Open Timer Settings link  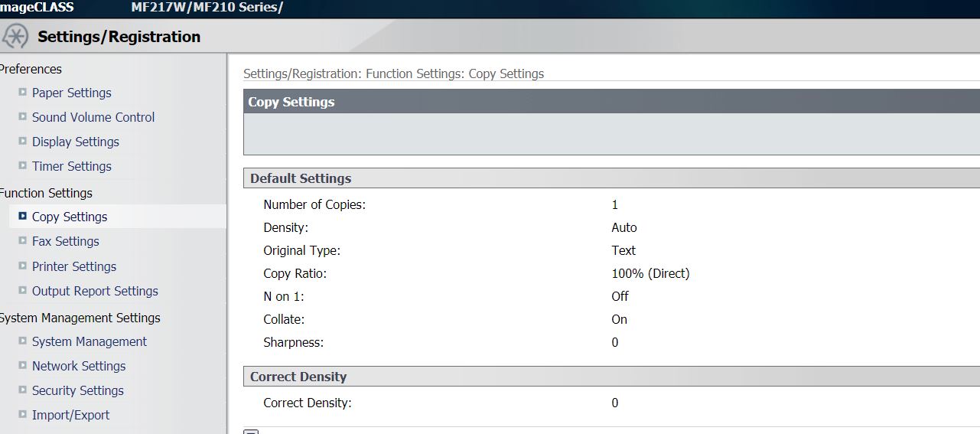click(71, 166)
